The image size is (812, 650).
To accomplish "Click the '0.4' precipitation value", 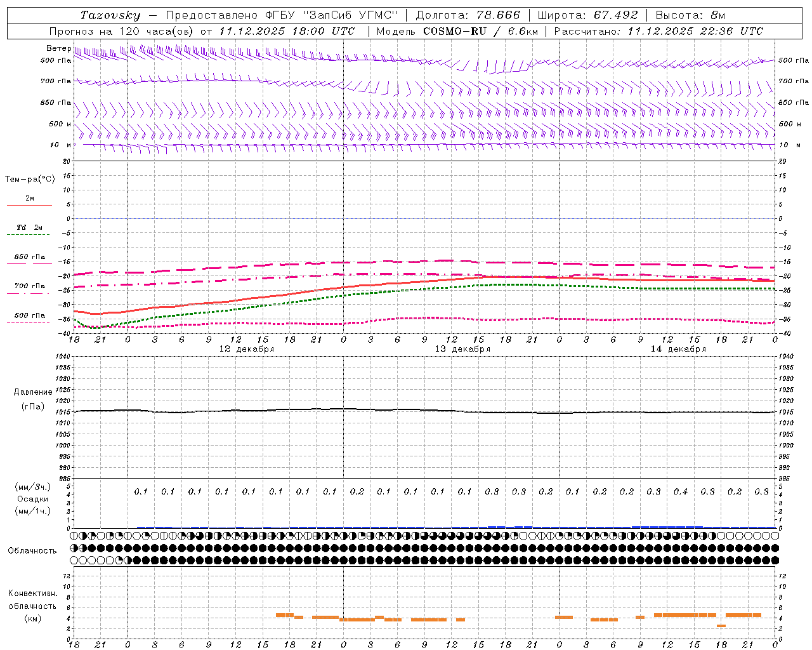I will (x=681, y=492).
